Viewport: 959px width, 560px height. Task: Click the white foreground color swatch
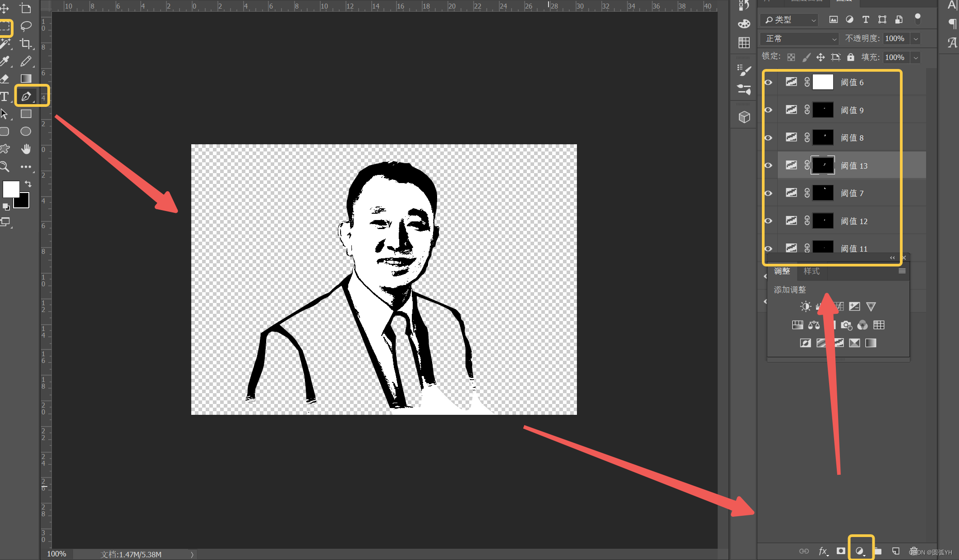click(11, 189)
